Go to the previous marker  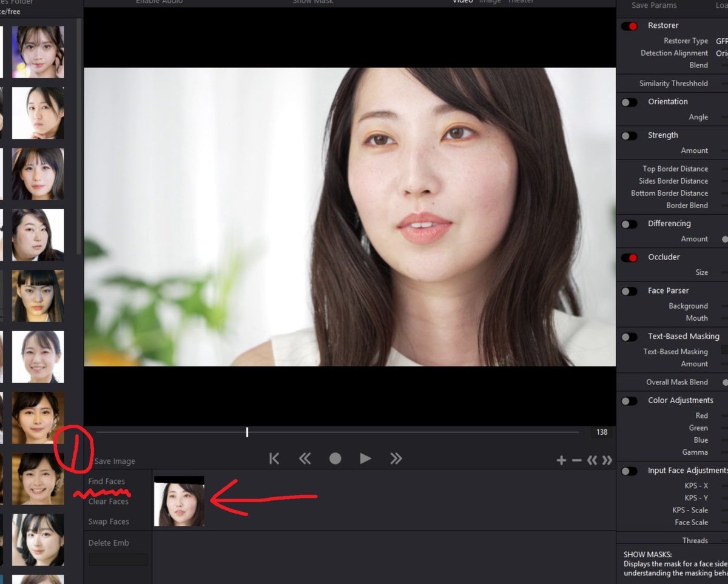(x=592, y=461)
